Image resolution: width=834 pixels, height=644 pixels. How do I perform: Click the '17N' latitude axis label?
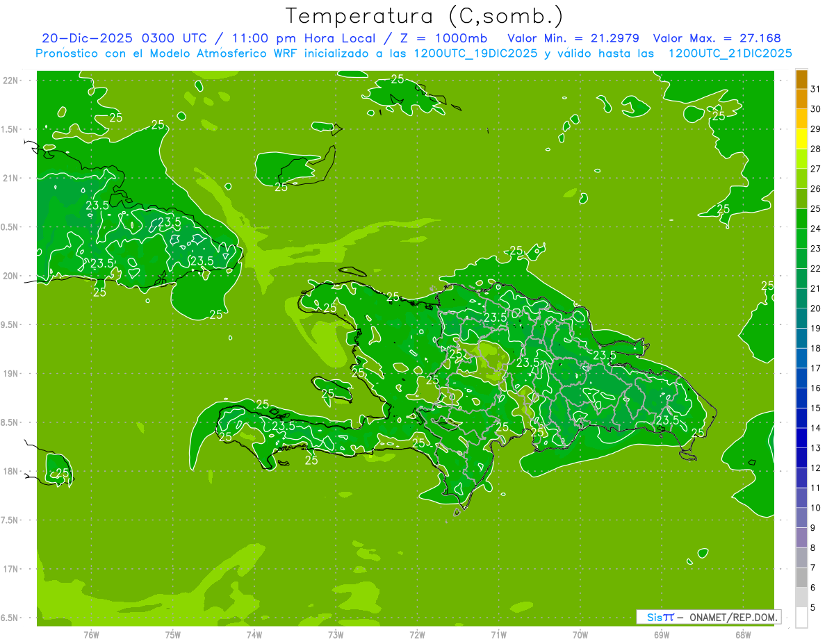point(10,569)
